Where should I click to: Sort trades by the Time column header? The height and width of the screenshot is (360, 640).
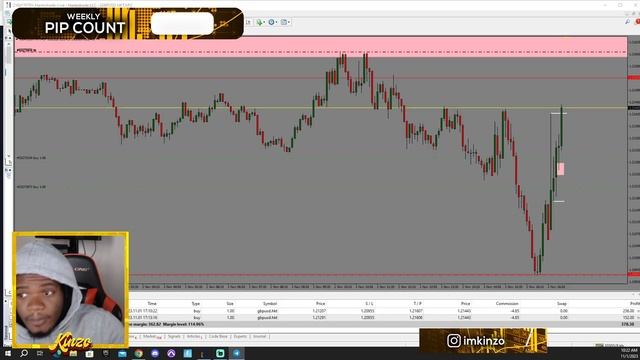click(152, 304)
